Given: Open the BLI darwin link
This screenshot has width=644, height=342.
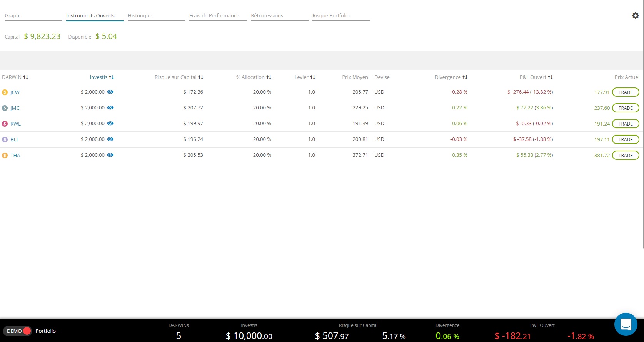Looking at the screenshot, I should click(14, 140).
